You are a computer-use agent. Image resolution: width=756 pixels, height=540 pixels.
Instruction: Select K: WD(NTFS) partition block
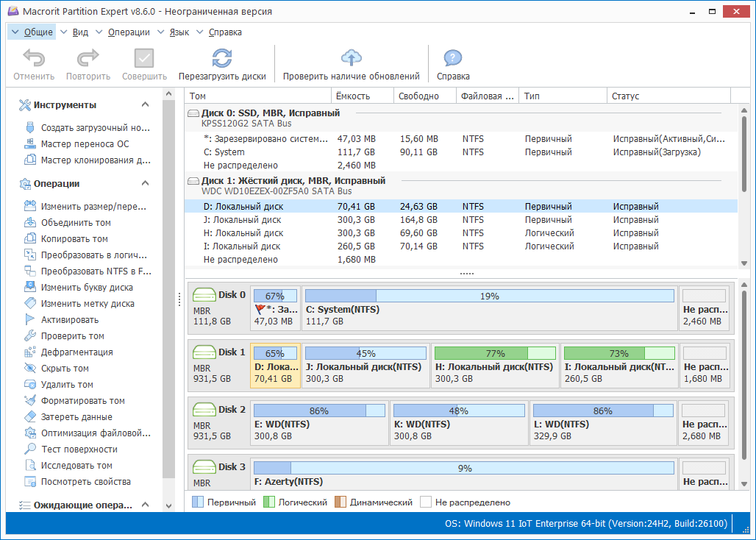click(458, 423)
